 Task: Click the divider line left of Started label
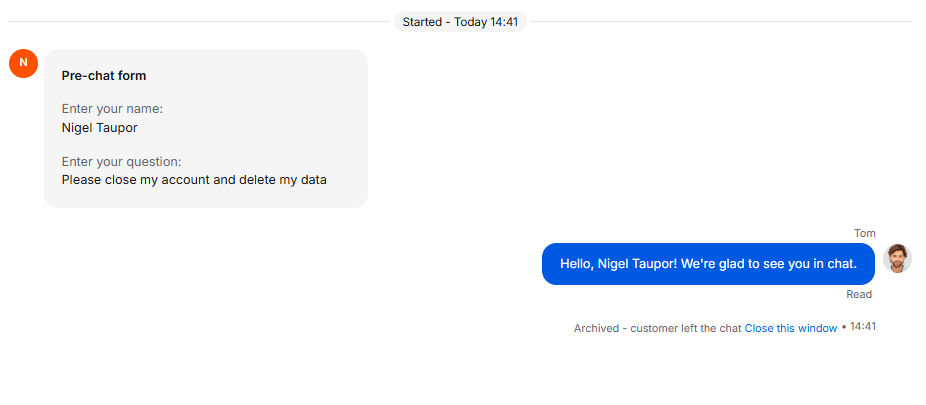199,22
